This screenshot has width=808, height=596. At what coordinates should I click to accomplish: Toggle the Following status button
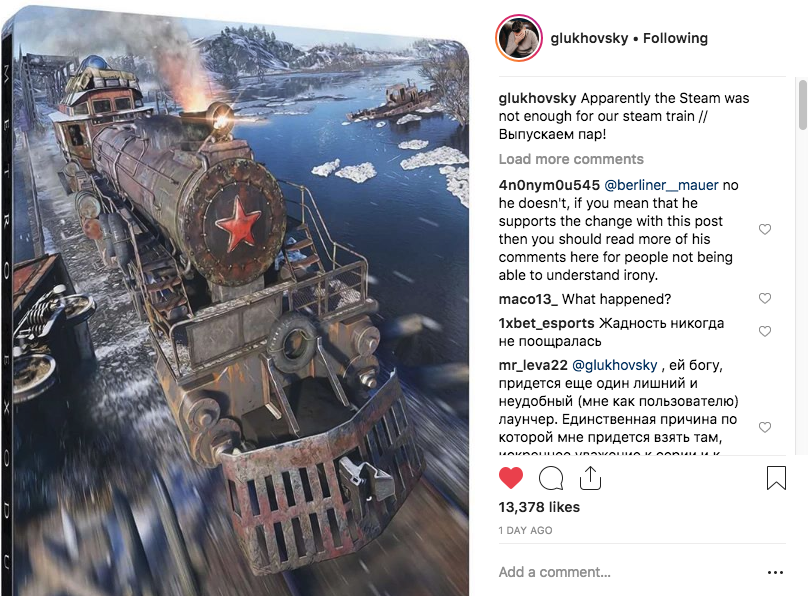675,38
